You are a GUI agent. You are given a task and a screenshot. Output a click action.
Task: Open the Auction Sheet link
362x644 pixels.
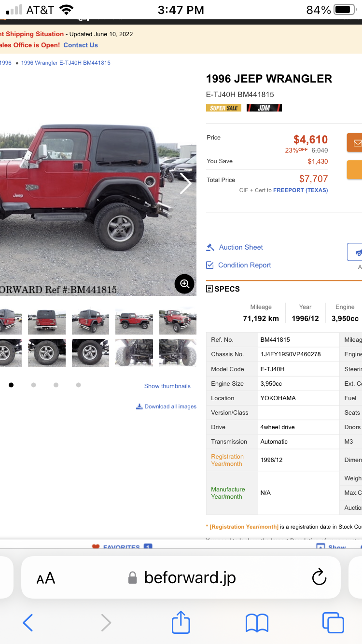240,247
